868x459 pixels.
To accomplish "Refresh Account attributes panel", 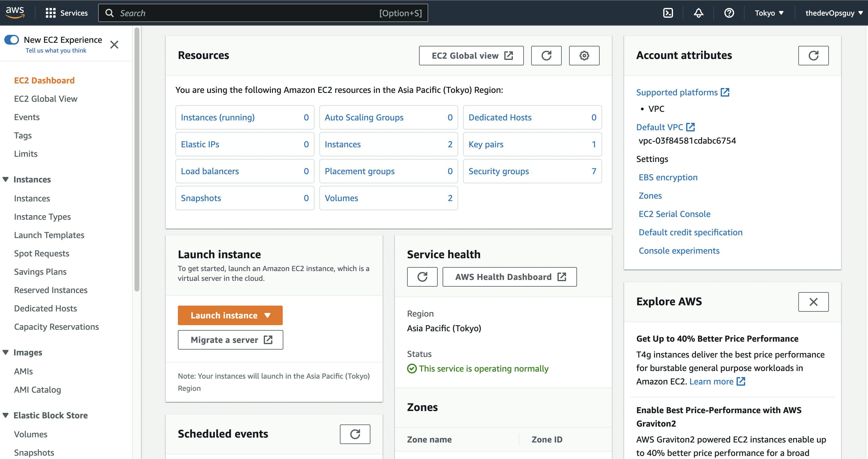I will click(x=813, y=56).
